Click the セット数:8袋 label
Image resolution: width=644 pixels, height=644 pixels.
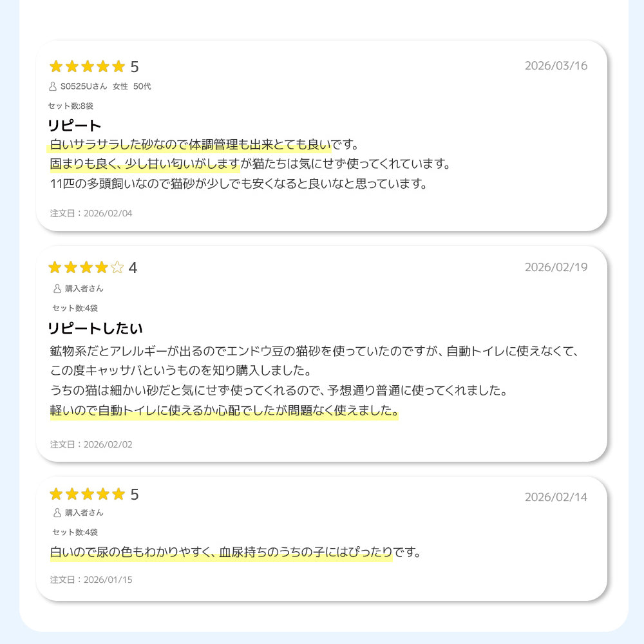tap(71, 106)
